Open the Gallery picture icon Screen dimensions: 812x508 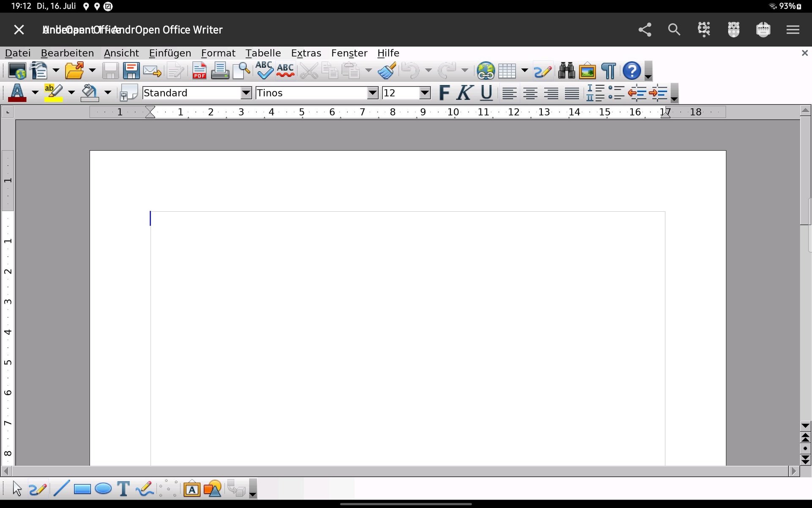(x=587, y=71)
